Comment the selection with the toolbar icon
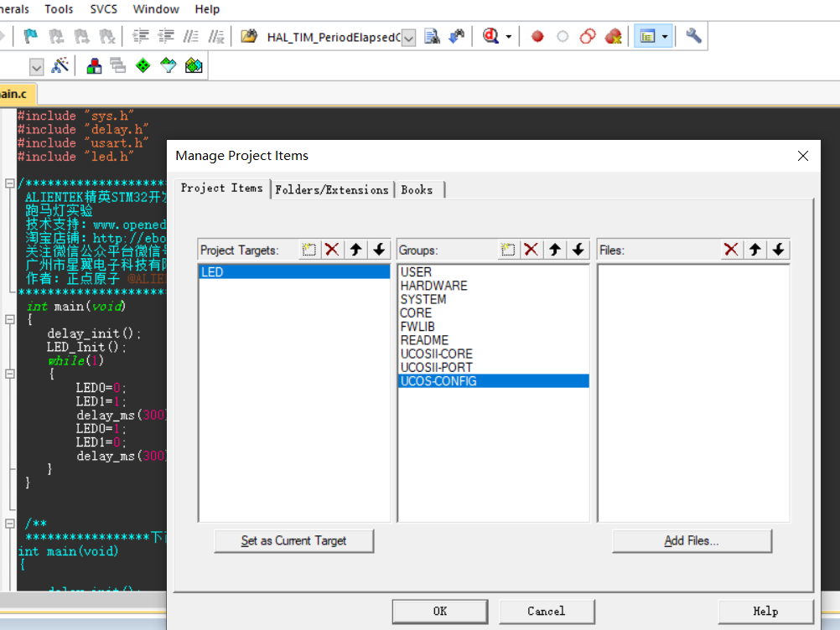This screenshot has height=630, width=840. pos(191,36)
